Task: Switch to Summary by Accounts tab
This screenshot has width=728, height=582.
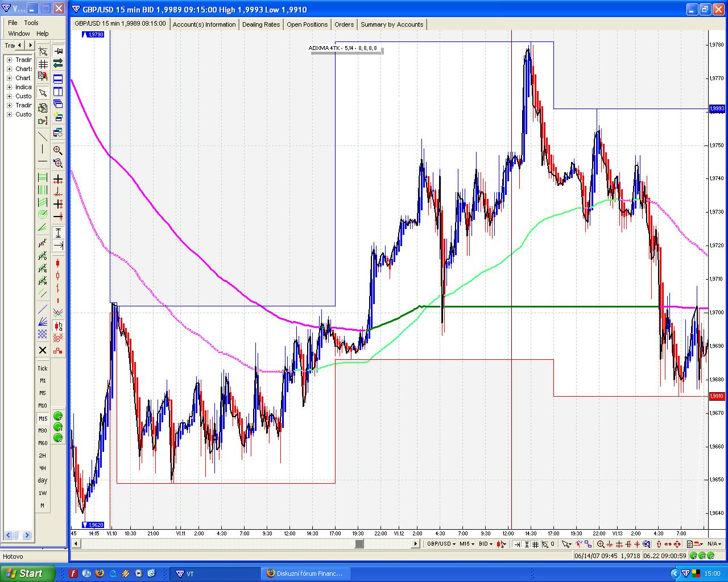Action: [x=392, y=24]
